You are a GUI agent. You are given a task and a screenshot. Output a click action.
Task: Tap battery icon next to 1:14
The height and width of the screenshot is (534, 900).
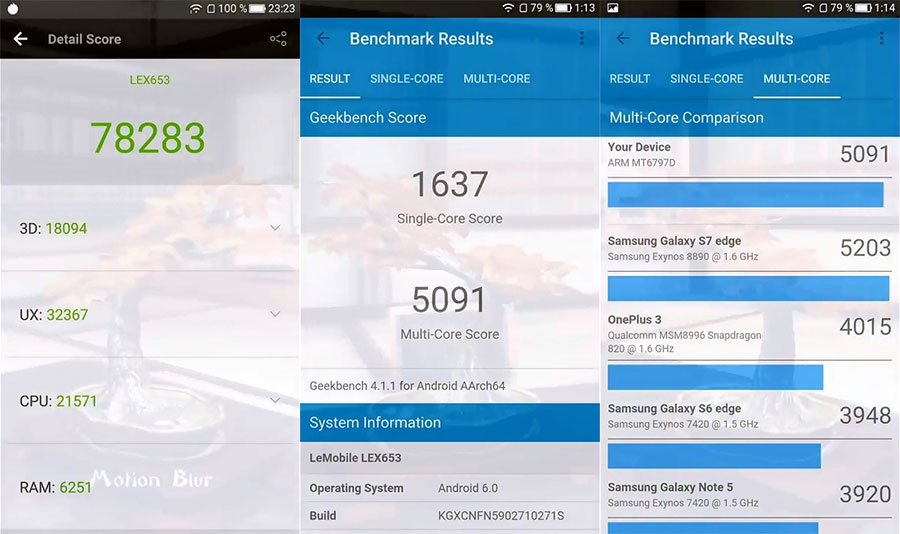pyautogui.click(x=863, y=8)
